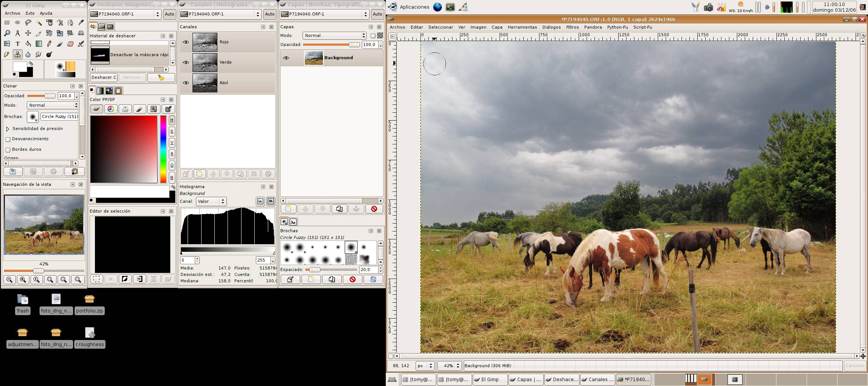
Task: Adjust the Espaciado slider in Brochas
Action: click(331, 270)
